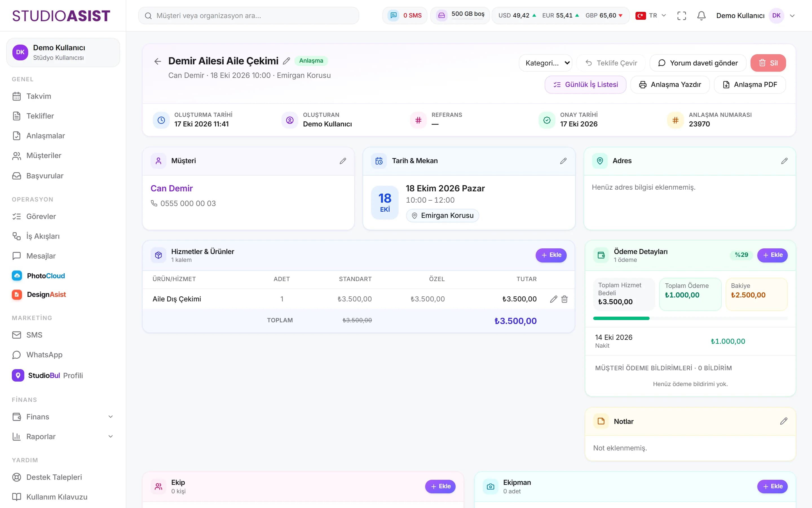The image size is (812, 508).
Task: Open Günlük İş Listesi
Action: click(x=585, y=84)
